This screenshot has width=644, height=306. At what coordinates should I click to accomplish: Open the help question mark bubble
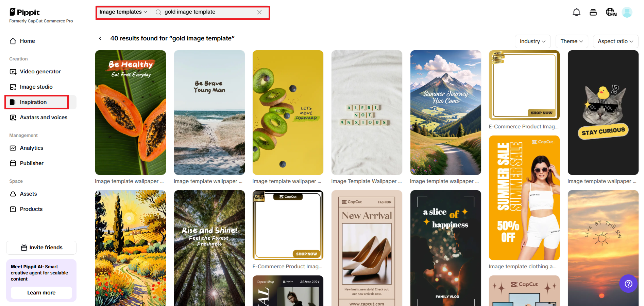click(628, 284)
